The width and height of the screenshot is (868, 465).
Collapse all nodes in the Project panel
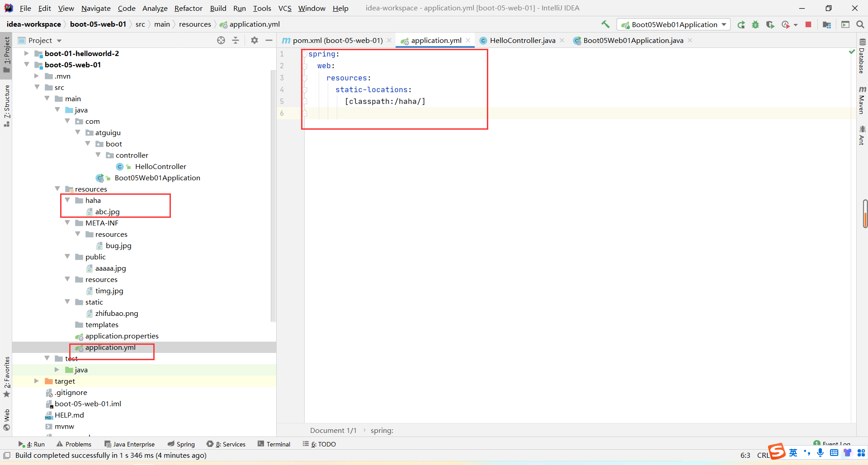point(236,40)
